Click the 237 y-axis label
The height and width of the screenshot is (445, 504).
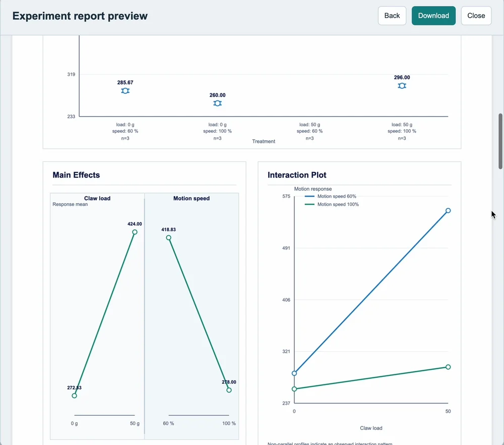286,403
